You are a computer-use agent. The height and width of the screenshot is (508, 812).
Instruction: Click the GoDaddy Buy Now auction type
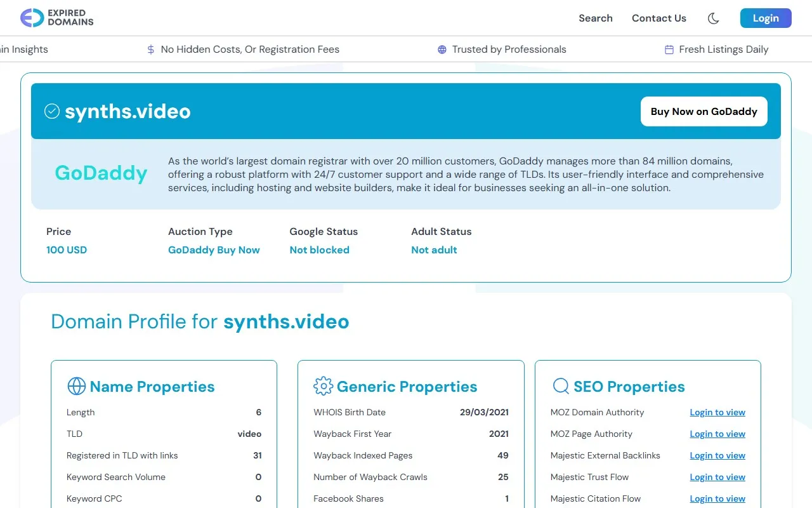coord(214,250)
